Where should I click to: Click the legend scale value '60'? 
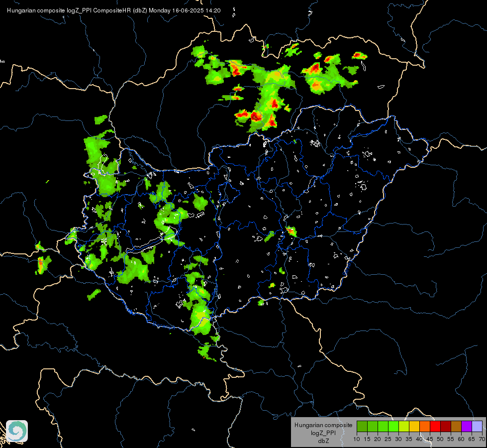(461, 440)
